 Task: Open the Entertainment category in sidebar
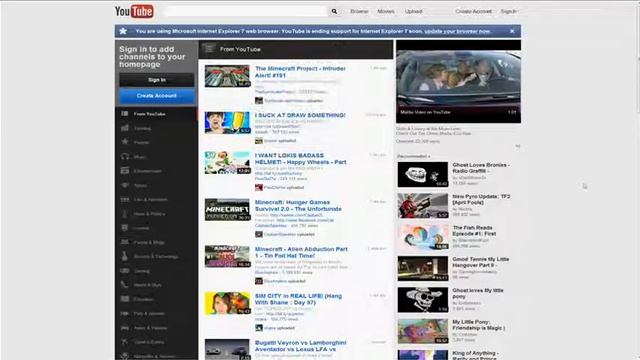tap(156, 171)
